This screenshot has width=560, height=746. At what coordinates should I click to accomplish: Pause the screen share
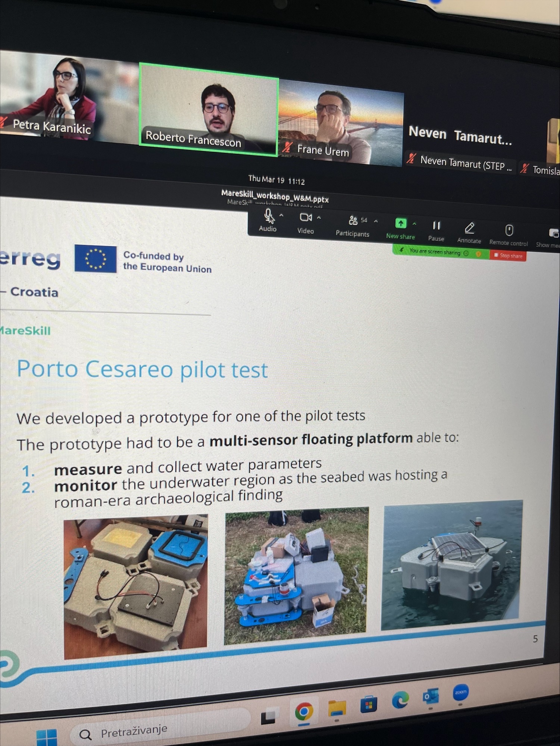point(436,226)
